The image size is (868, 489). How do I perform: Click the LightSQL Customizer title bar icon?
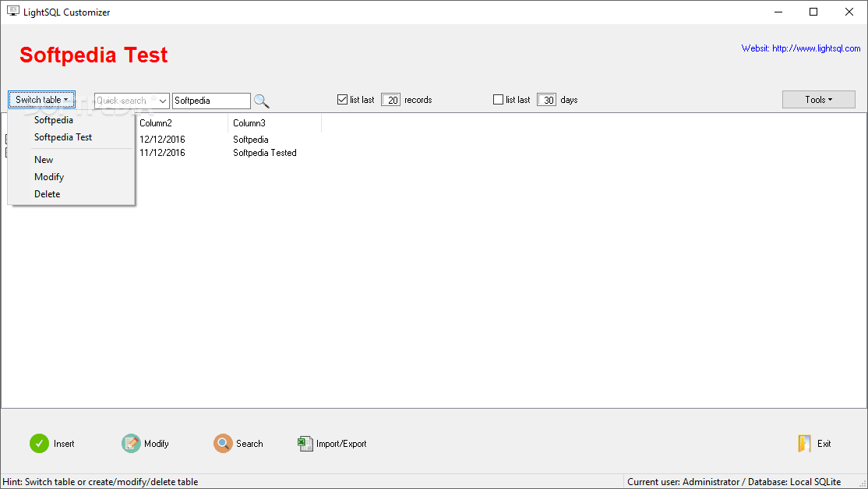pos(12,11)
